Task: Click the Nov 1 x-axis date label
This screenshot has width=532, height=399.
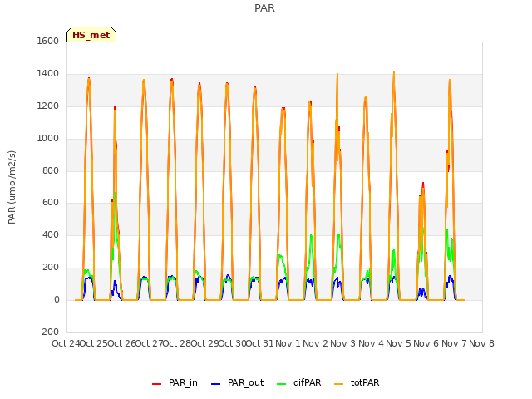Action: [288, 343]
